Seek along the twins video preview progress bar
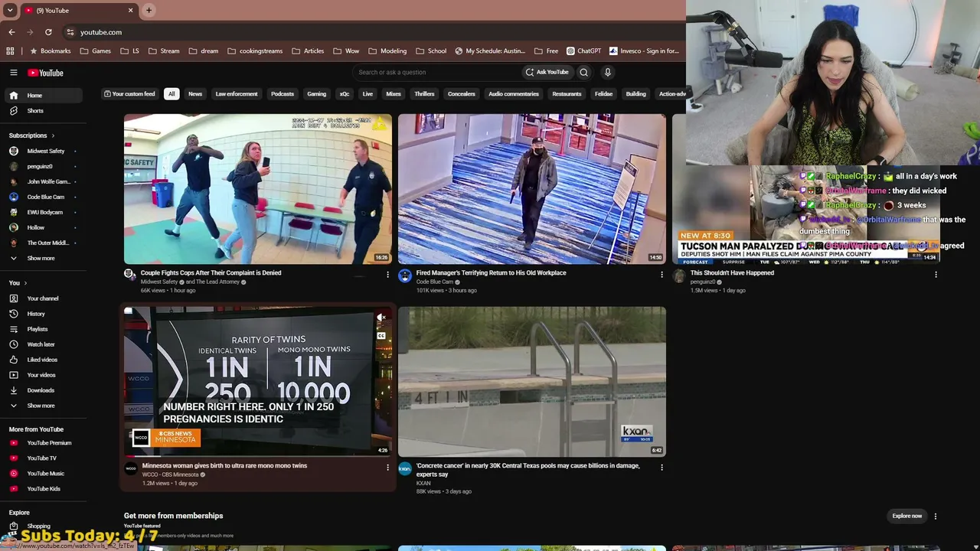The width and height of the screenshot is (980, 551). pyautogui.click(x=258, y=457)
